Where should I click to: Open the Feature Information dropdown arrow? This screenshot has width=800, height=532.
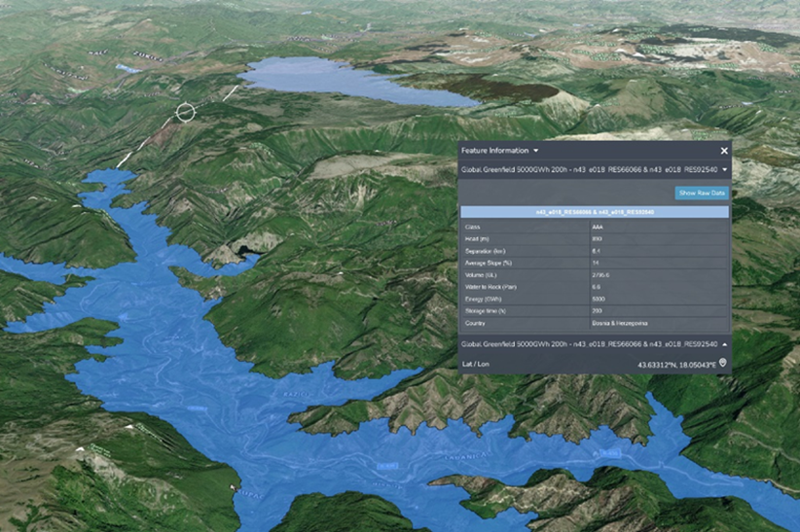point(535,151)
